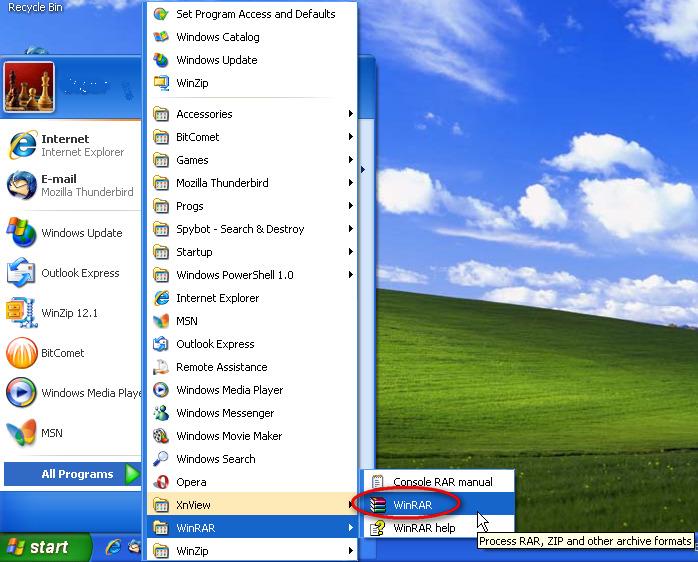This screenshot has width=698, height=562.
Task: Click the WinRAR application icon in submenu
Action: coord(377,505)
